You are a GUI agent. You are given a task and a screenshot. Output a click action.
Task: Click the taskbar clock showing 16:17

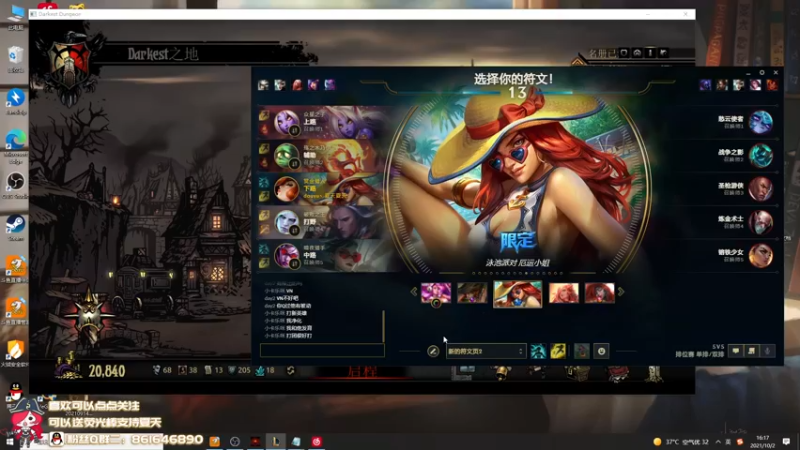click(x=762, y=441)
